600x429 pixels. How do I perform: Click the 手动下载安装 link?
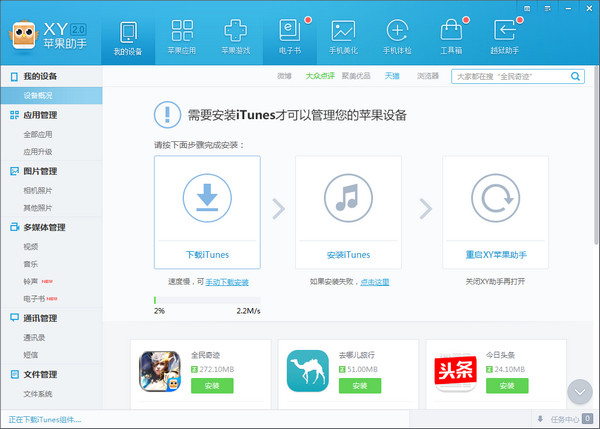pyautogui.click(x=228, y=283)
